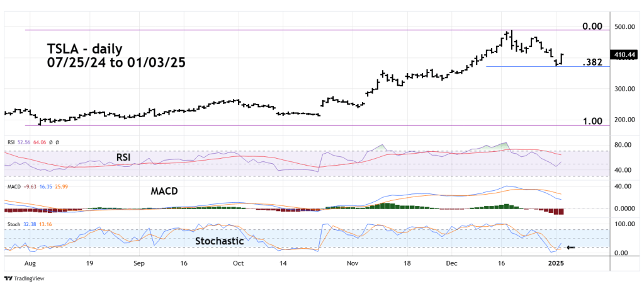The height and width of the screenshot is (286, 644).
Task: Select the 0.00 Fibonacci level label
Action: [x=592, y=26]
